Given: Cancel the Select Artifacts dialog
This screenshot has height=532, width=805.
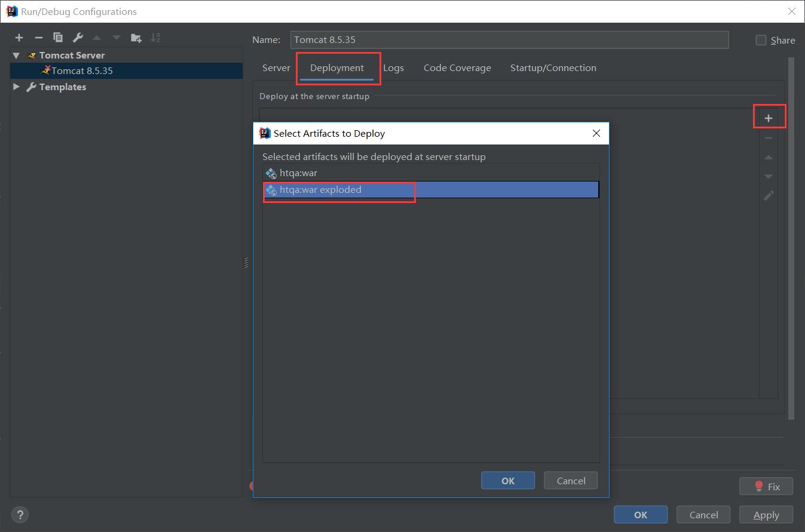Looking at the screenshot, I should 571,481.
